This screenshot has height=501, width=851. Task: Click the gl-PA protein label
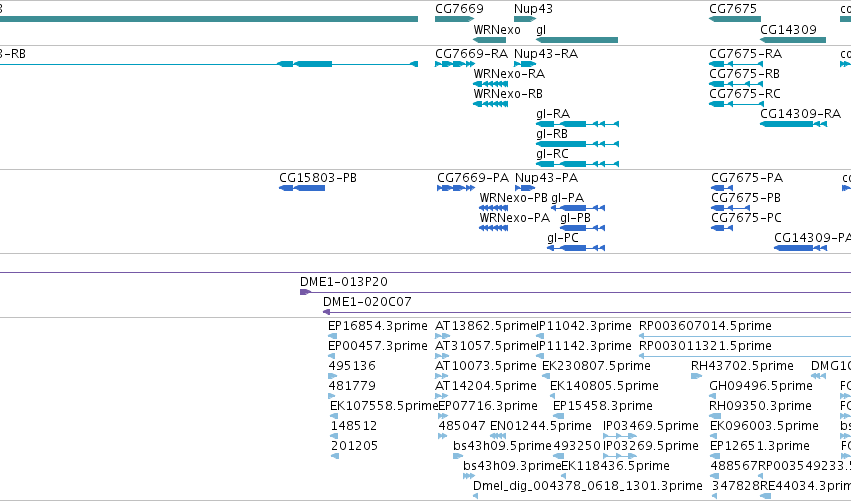567,198
